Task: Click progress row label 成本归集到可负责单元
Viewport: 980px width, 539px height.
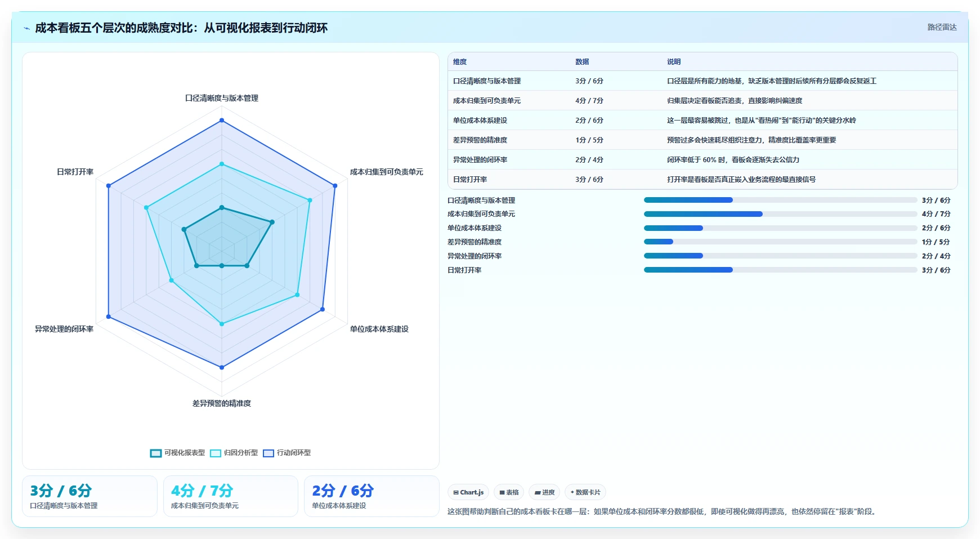Action: point(481,214)
